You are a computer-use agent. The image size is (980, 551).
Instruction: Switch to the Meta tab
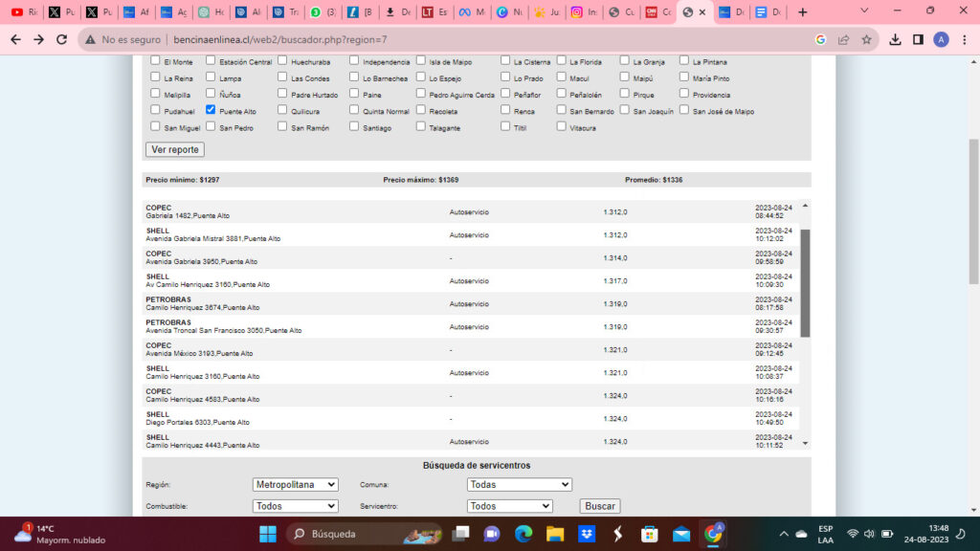pos(472,11)
